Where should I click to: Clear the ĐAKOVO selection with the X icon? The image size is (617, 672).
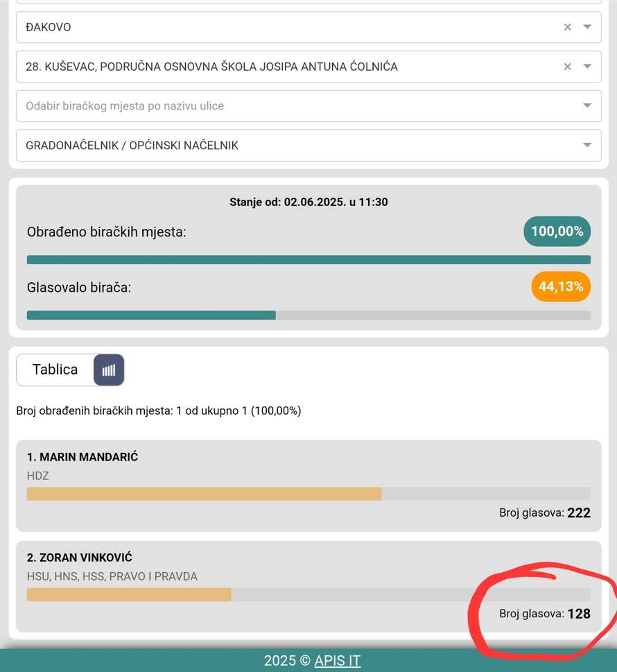[x=567, y=27]
